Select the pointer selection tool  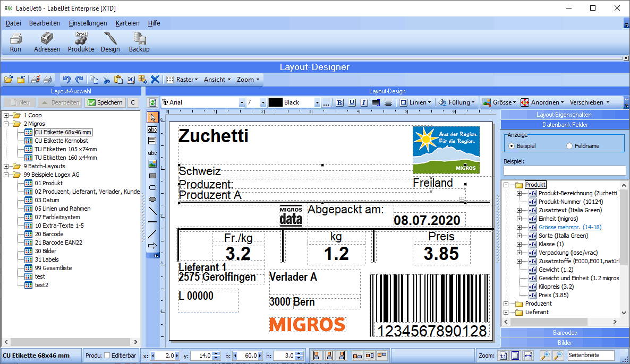152,117
